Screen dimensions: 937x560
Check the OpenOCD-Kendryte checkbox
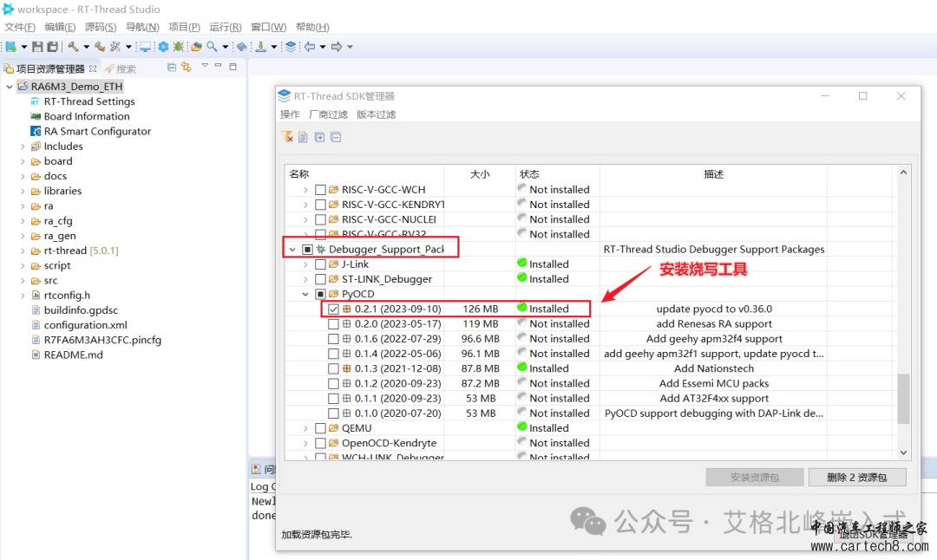pyautogui.click(x=320, y=443)
